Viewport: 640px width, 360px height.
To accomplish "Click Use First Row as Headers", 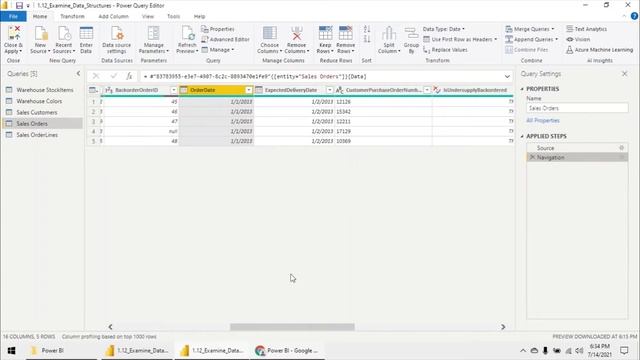I will coord(460,39).
